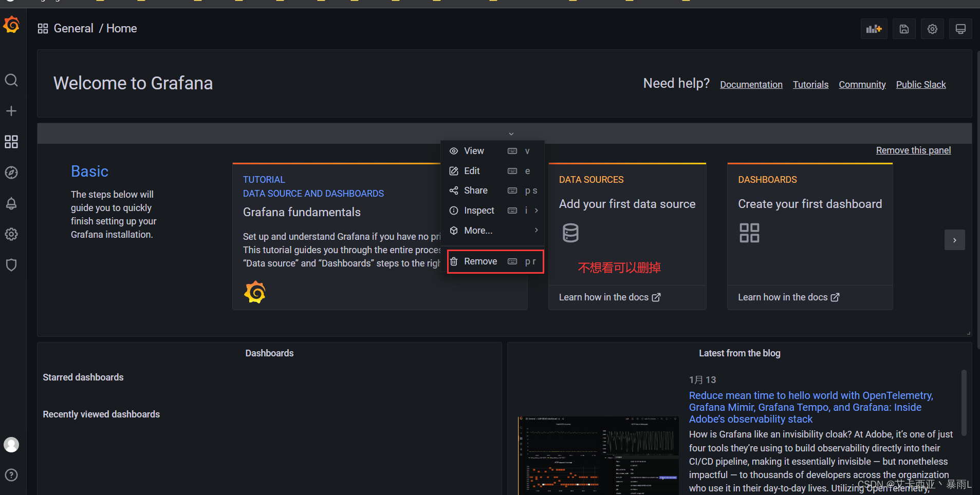Click the share icon beside Share

point(454,191)
